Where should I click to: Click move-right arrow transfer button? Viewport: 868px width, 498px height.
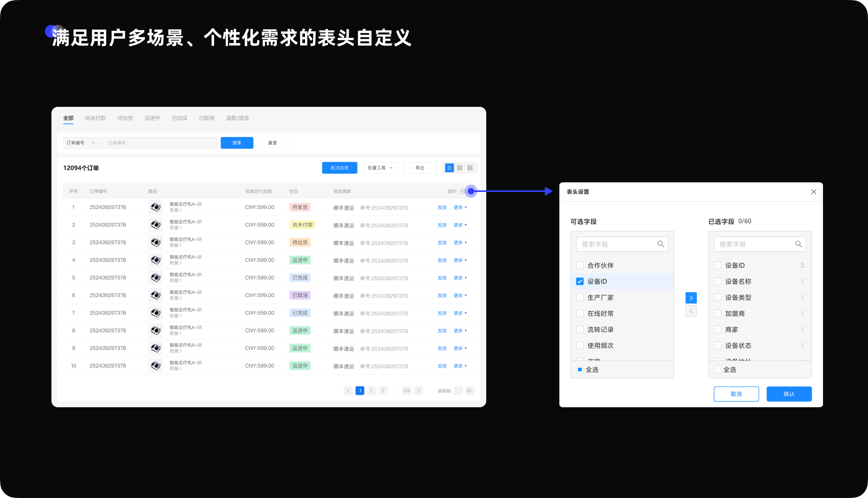(x=691, y=298)
